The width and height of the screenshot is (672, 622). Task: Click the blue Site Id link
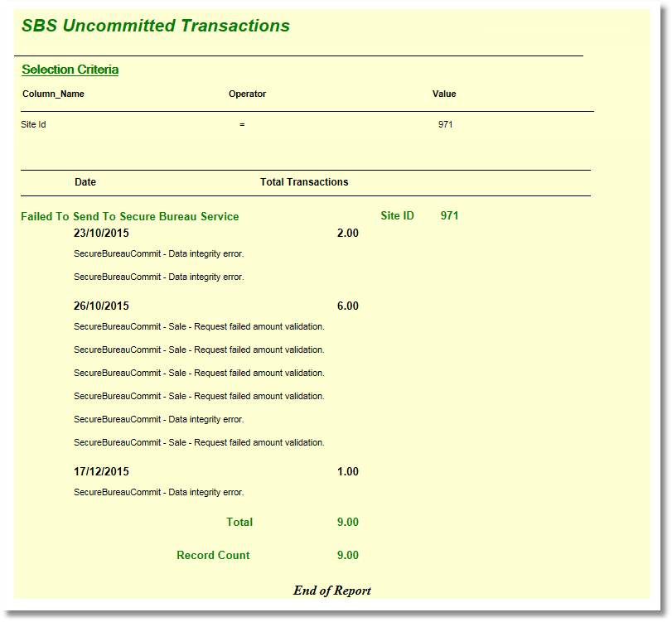[x=32, y=124]
